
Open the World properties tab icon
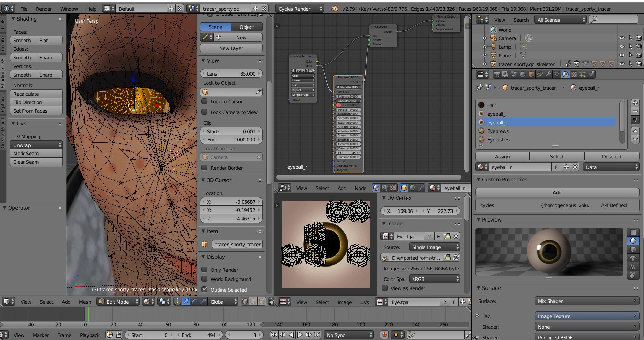click(x=522, y=74)
